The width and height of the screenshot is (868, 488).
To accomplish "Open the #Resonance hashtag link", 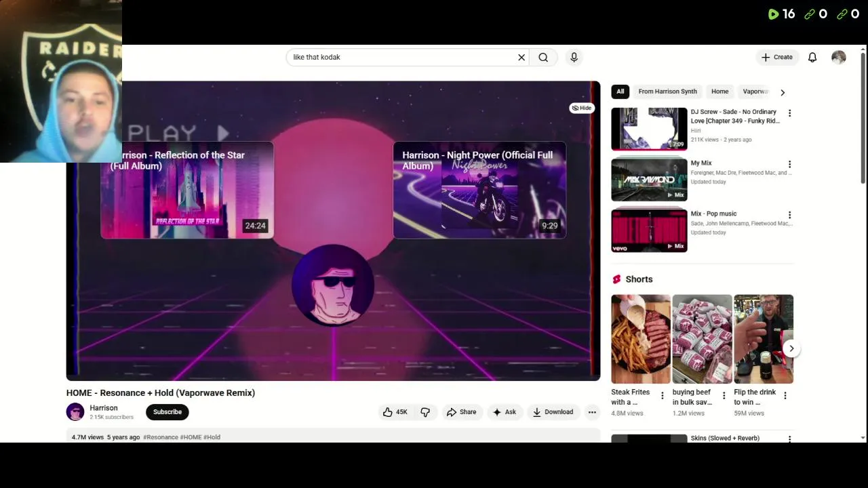I will pos(161,437).
